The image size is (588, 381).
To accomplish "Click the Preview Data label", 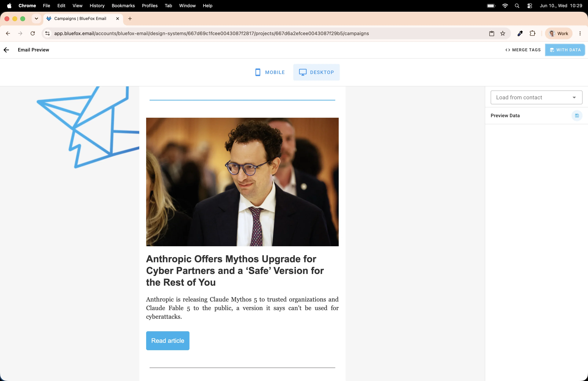I will pos(505,115).
